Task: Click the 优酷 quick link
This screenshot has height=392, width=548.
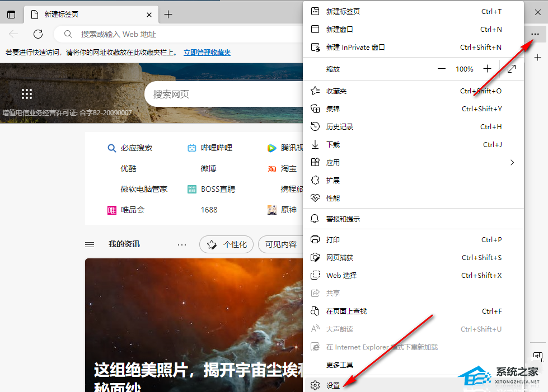Action: click(x=128, y=168)
